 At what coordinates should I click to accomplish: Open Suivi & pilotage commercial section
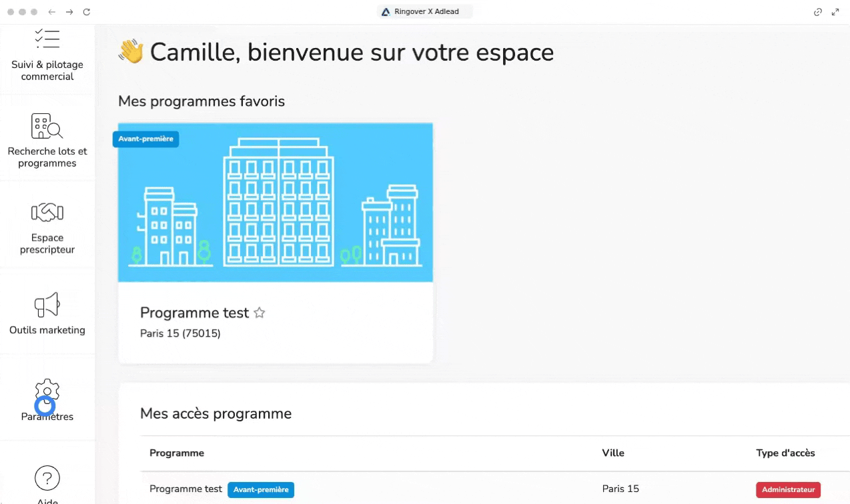tap(47, 55)
